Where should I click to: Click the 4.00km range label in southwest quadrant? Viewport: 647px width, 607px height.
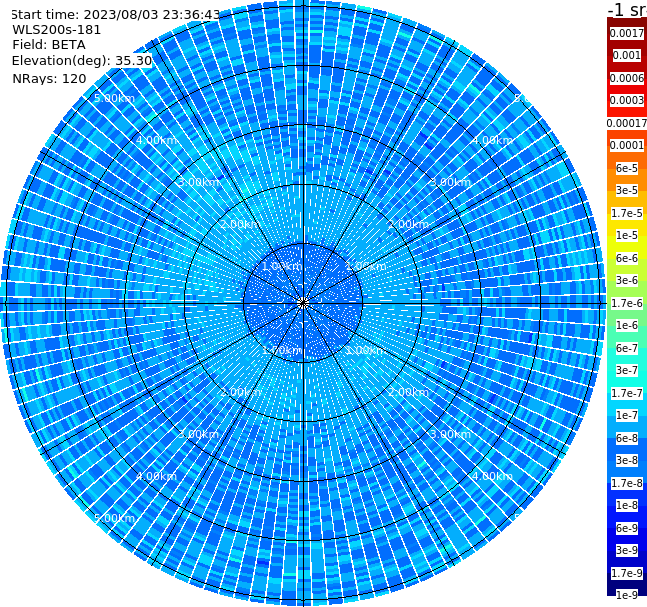[x=156, y=476]
